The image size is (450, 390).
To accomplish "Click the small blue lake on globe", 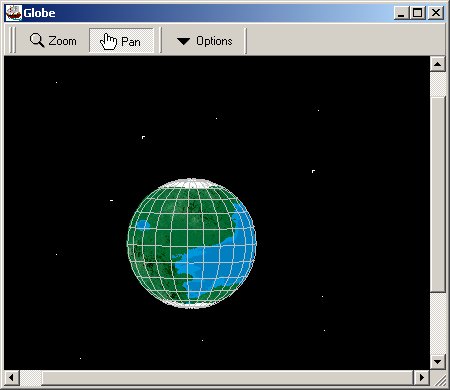I will [143, 225].
